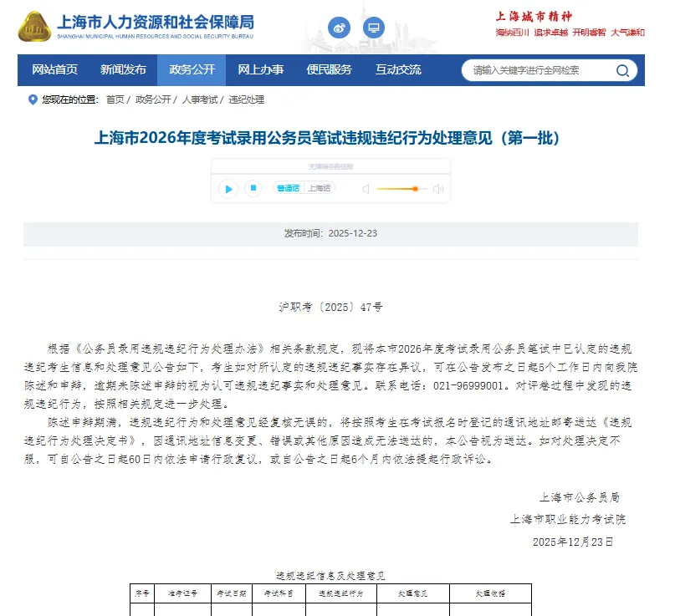
Task: Click the 处理依据 table header
Action: pyautogui.click(x=490, y=593)
